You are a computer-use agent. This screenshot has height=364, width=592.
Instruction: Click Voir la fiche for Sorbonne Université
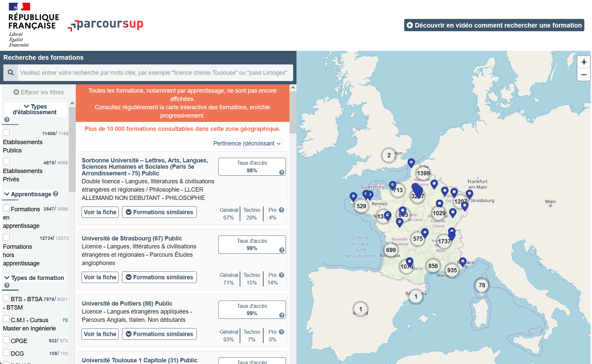pyautogui.click(x=100, y=212)
